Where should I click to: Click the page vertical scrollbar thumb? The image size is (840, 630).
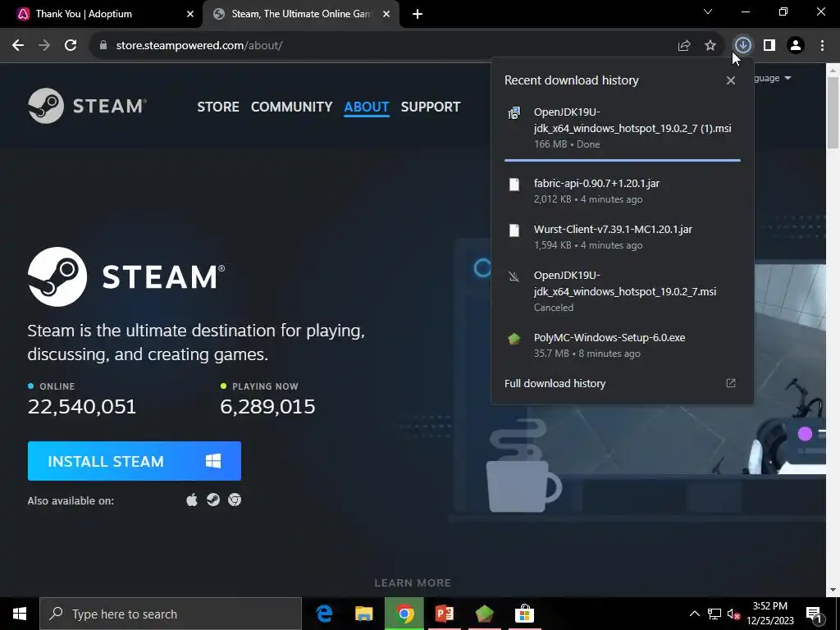point(833,112)
